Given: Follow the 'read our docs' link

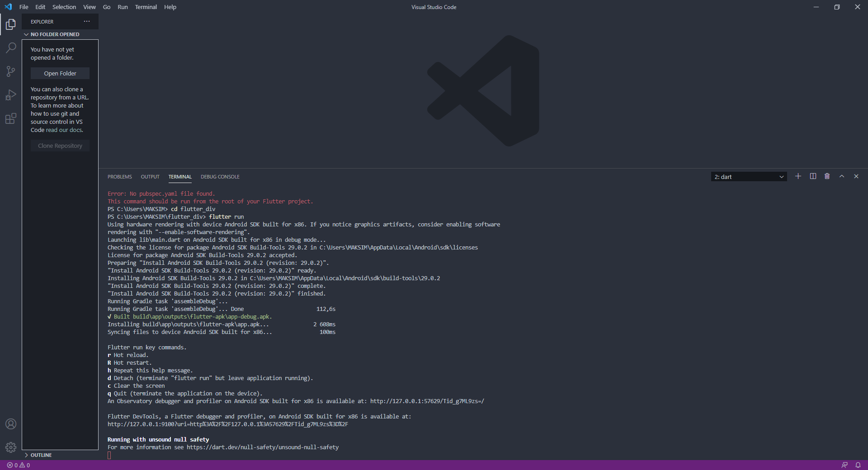Looking at the screenshot, I should pos(64,130).
